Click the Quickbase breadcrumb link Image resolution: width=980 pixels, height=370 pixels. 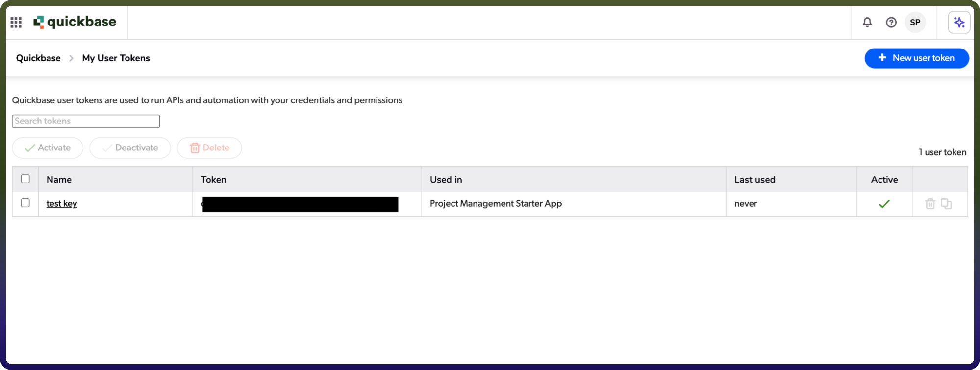pyautogui.click(x=38, y=58)
